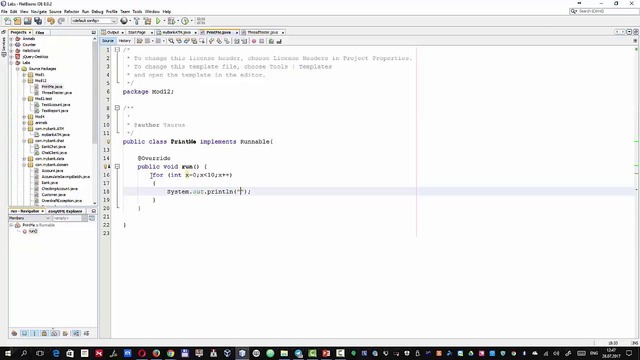Screen dimensions: 640x360
Task: Select ThreadTester.java in project tree
Action: tap(56, 93)
